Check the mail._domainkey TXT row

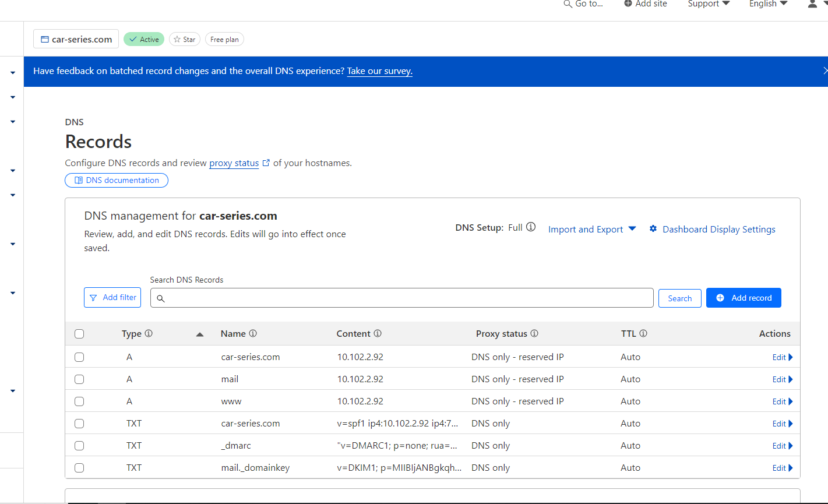click(x=79, y=468)
